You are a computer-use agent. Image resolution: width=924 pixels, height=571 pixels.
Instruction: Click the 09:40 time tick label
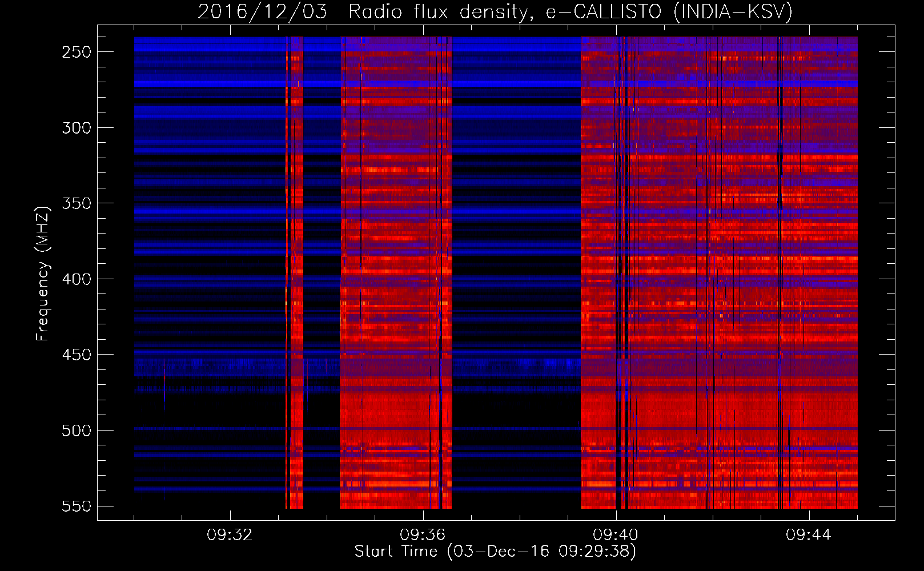616,535
